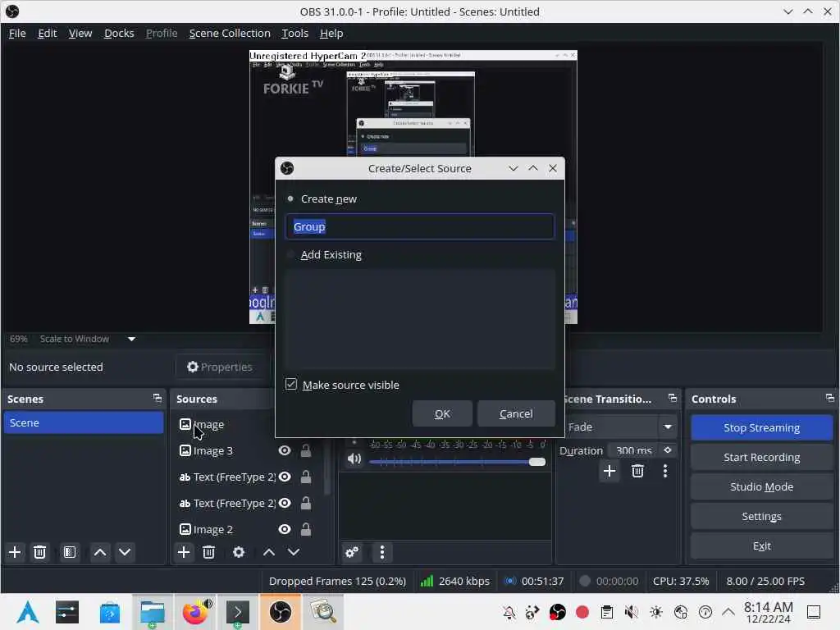Click Stop Streaming

(762, 427)
